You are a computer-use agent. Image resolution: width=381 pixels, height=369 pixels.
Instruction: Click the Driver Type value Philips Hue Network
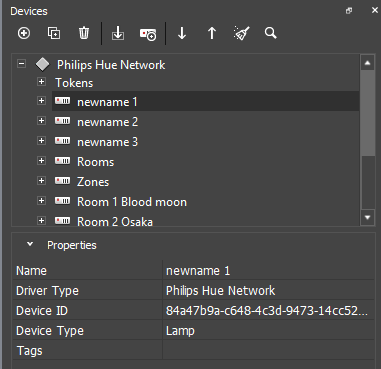(x=268, y=291)
